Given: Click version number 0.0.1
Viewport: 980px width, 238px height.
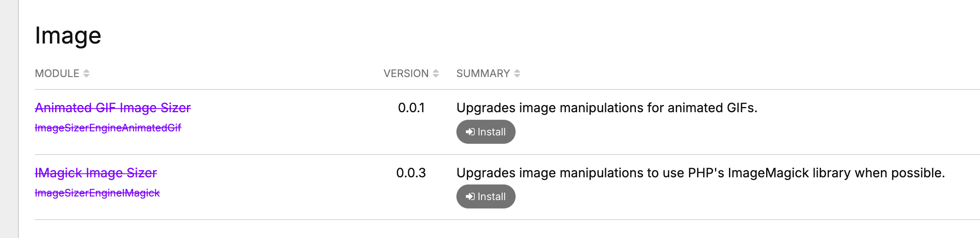Looking at the screenshot, I should click(x=411, y=108).
